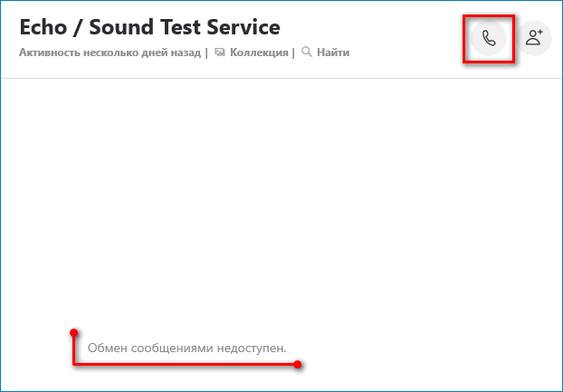Open the add people to conversation icon
Screen dimensions: 563x392
[534, 38]
